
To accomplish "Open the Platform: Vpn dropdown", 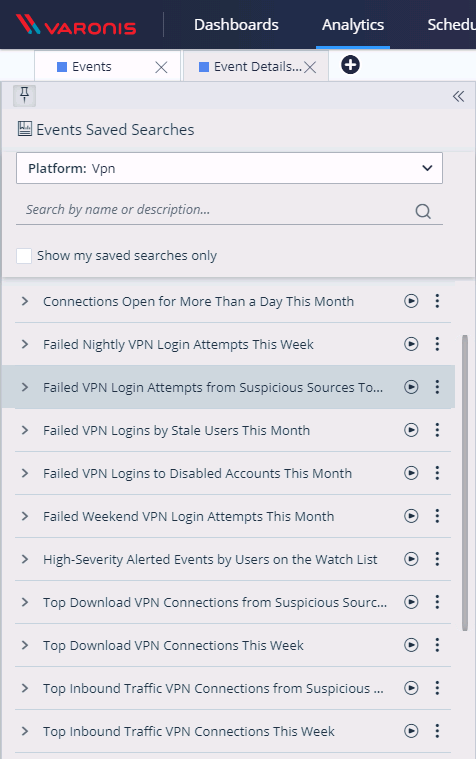I will [229, 168].
